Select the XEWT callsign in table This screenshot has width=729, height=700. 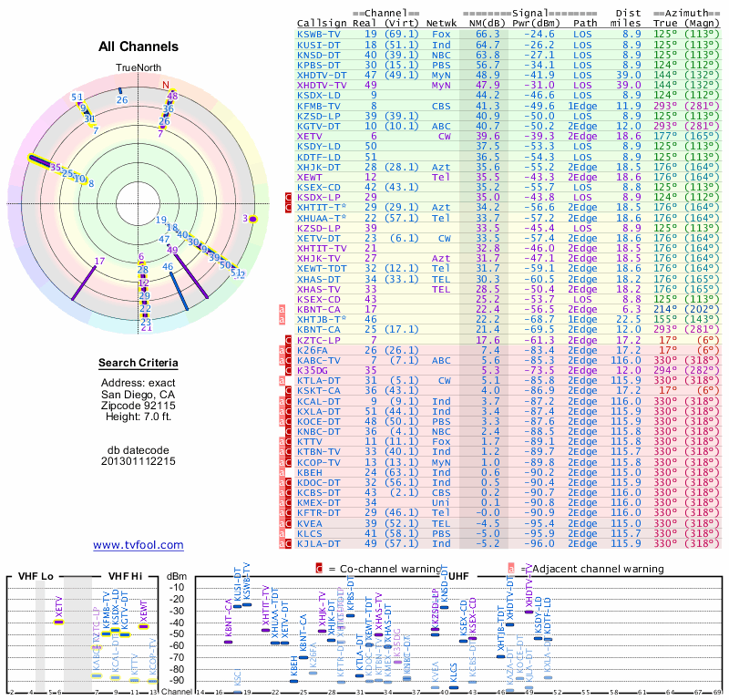[309, 177]
